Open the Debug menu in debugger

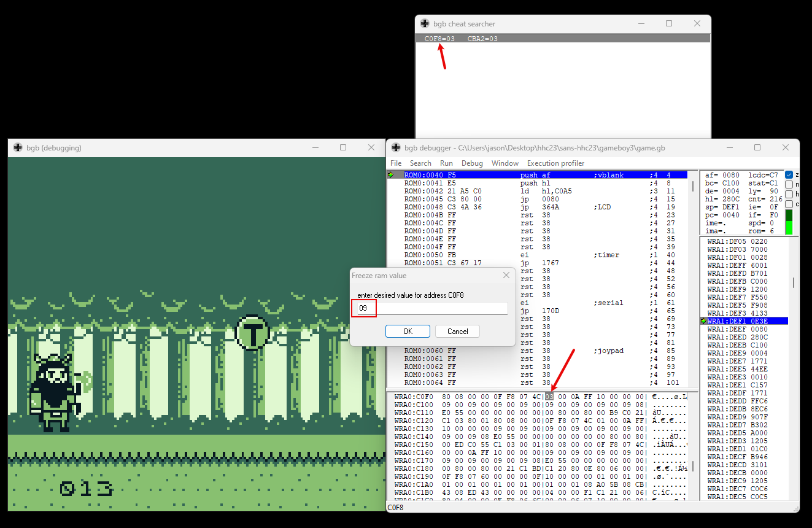tap(472, 163)
